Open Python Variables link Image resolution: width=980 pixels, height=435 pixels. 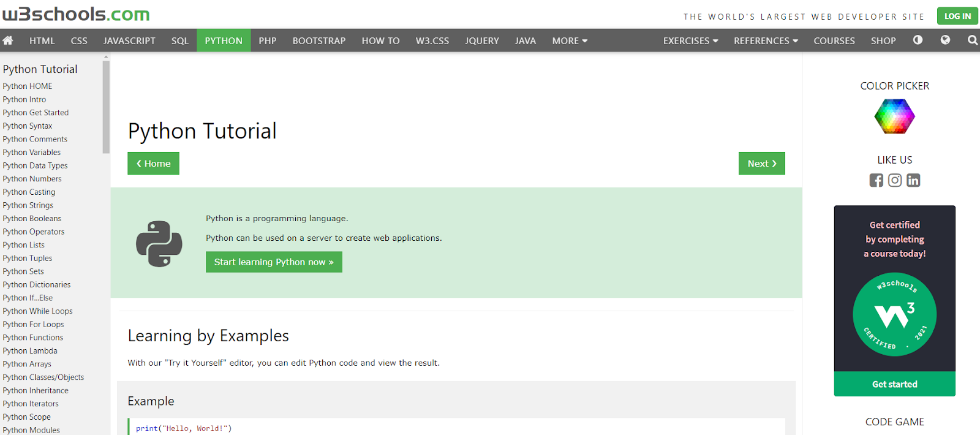(x=32, y=153)
